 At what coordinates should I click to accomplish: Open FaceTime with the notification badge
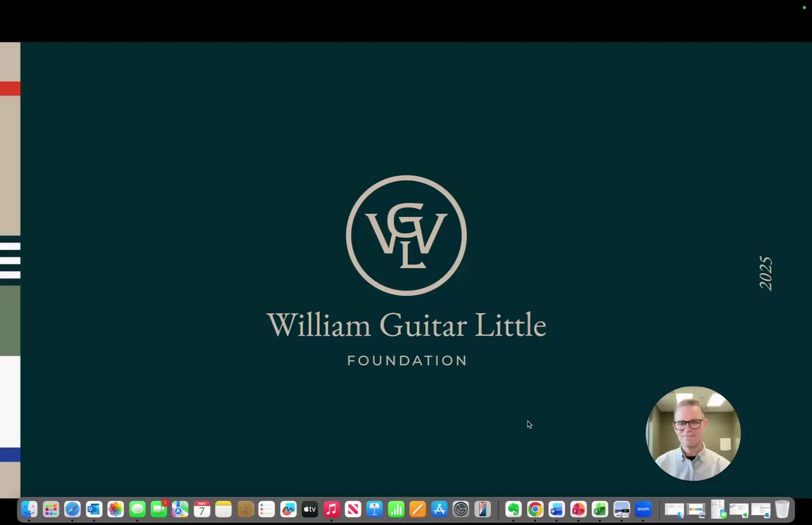point(159,509)
